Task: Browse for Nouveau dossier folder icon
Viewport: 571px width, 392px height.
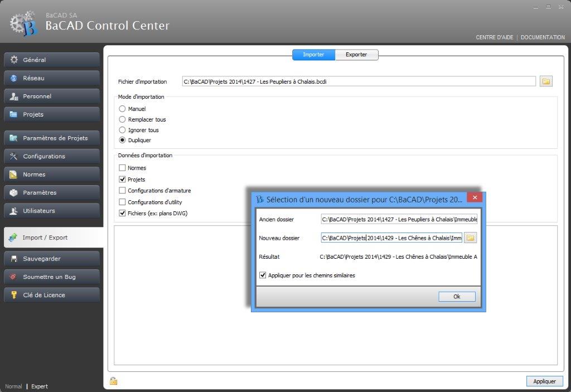Action: 471,238
